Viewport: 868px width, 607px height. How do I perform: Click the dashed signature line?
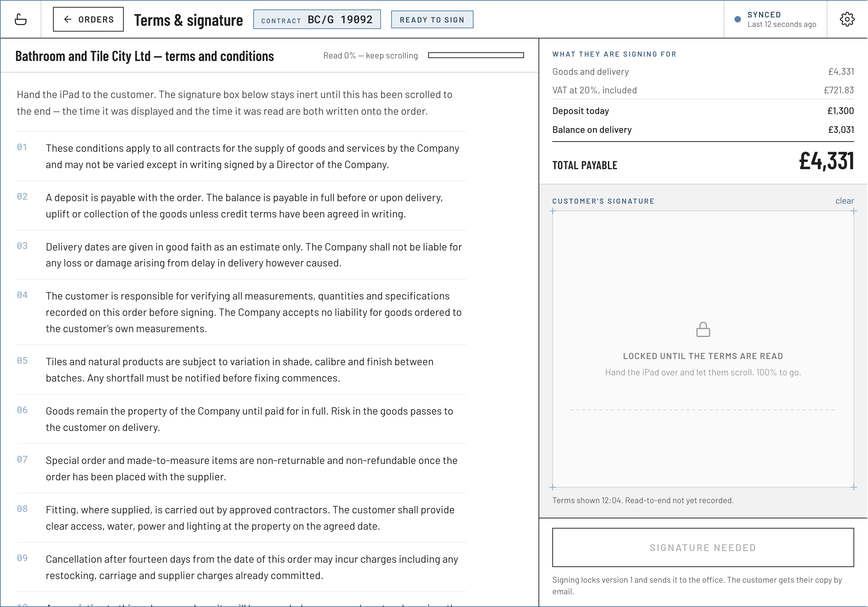pos(703,410)
